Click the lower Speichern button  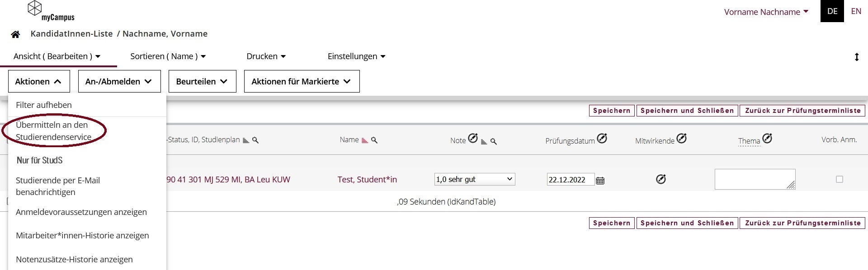(612, 223)
